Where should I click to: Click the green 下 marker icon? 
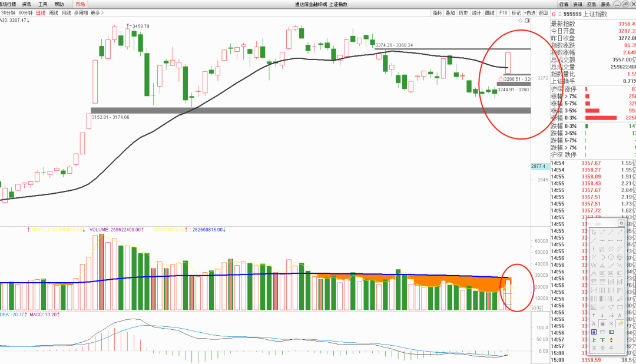point(602,340)
